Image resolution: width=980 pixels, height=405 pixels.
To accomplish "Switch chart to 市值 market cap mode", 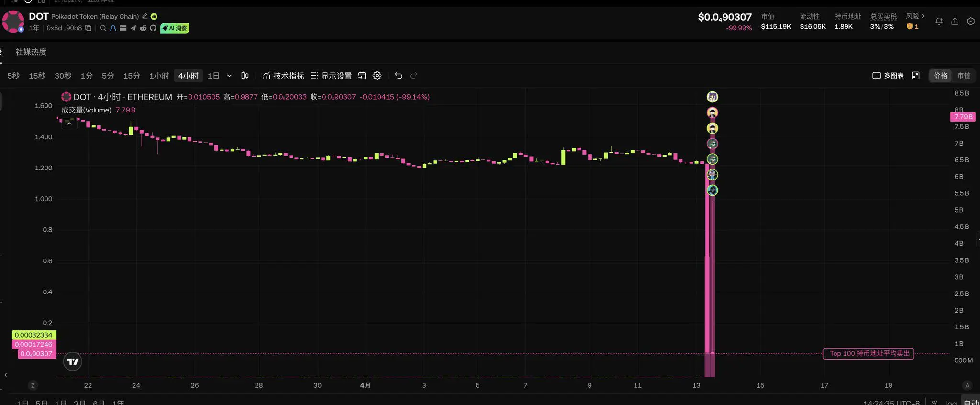I will [964, 76].
